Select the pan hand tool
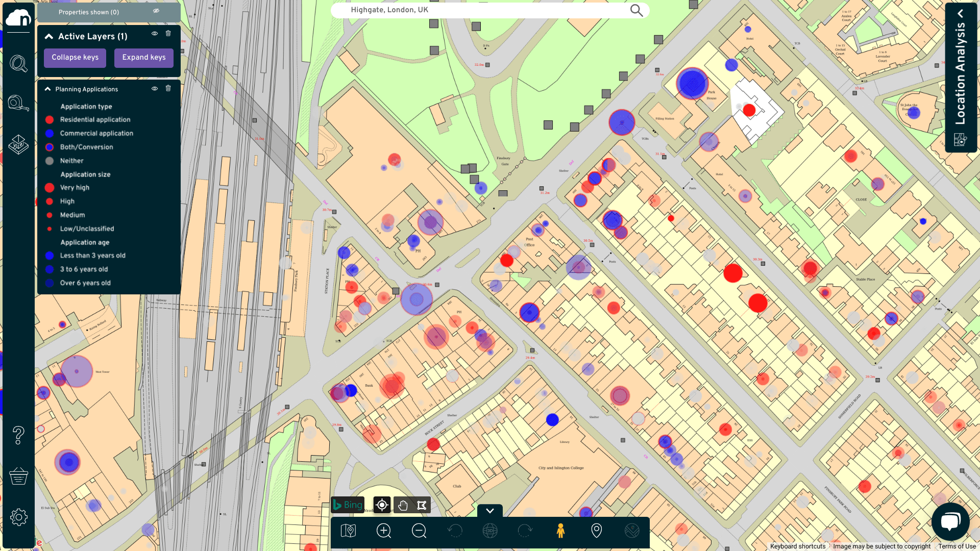The height and width of the screenshot is (551, 980). [402, 505]
